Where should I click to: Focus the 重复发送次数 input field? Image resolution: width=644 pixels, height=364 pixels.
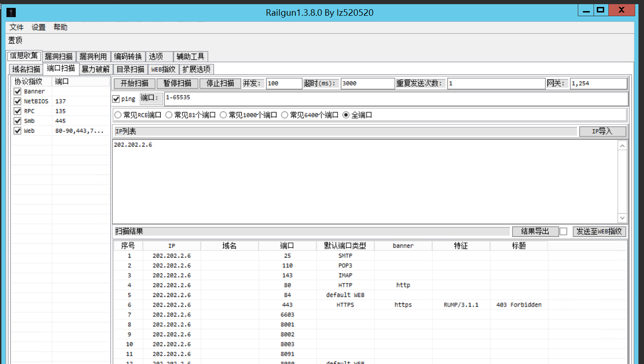coord(496,84)
